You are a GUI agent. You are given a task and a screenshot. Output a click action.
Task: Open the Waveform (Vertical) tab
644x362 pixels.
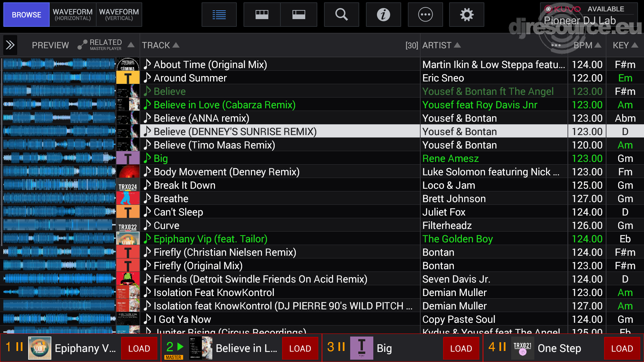click(x=119, y=15)
